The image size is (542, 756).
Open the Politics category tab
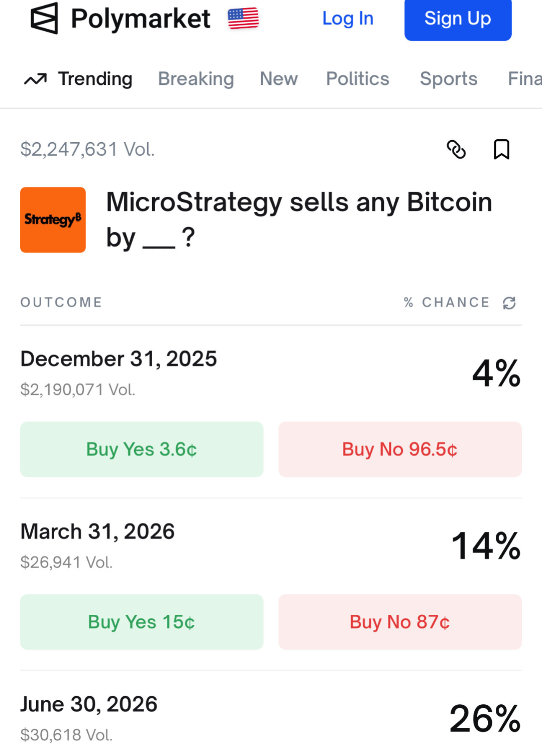click(x=358, y=79)
